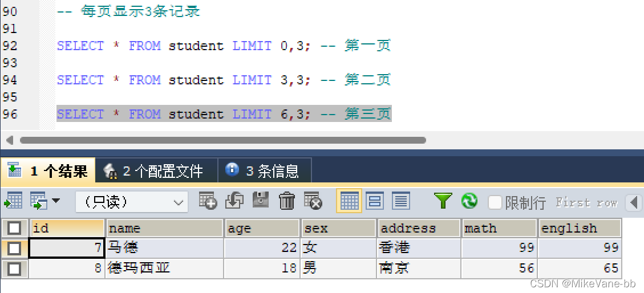Open the 1 个结果 tab
Image resolution: width=644 pixels, height=293 pixels.
tap(48, 170)
